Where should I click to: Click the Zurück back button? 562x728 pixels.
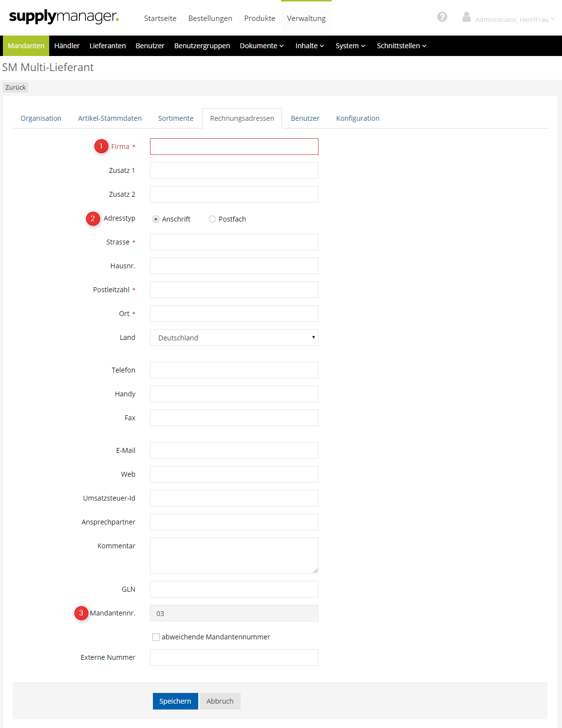16,88
